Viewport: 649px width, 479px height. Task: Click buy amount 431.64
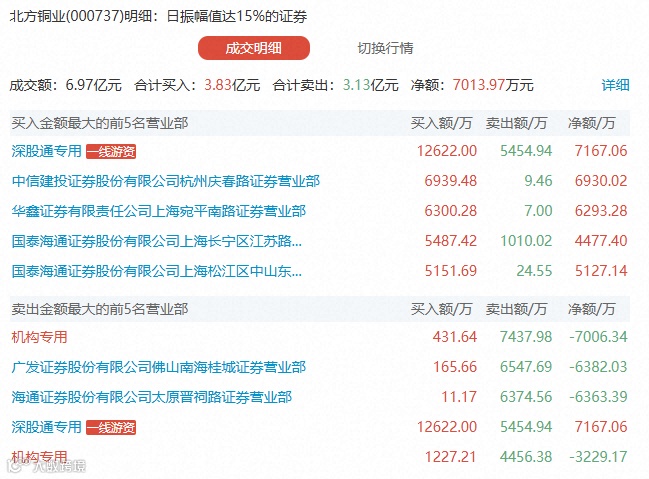pyautogui.click(x=455, y=337)
